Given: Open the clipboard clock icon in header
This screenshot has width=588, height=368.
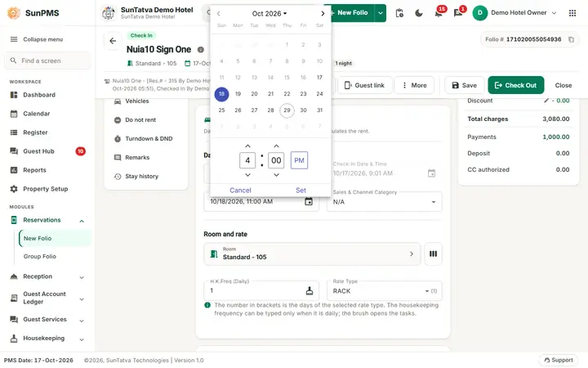Looking at the screenshot, I should click(x=399, y=13).
